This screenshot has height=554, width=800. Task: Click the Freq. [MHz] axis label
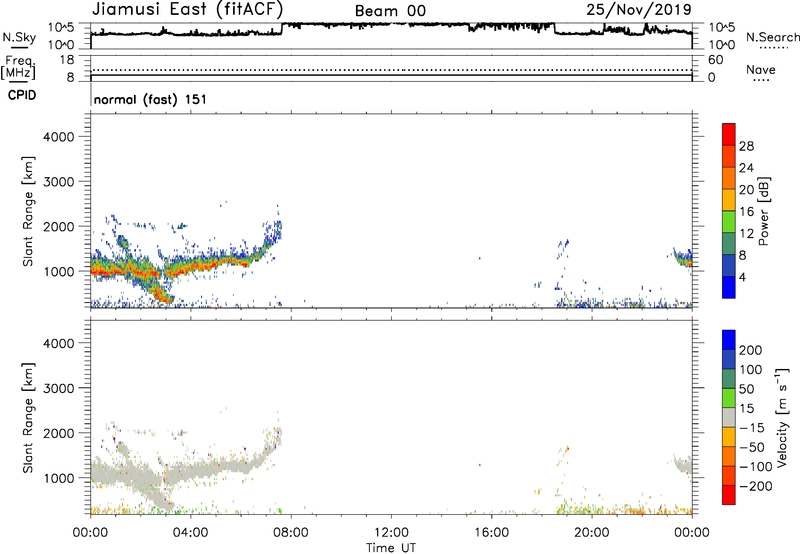(19, 68)
